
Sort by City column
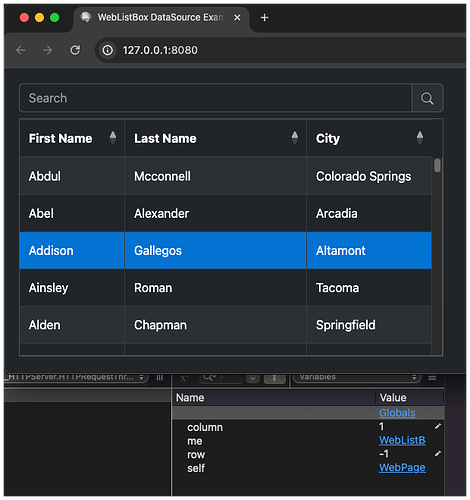[420, 138]
